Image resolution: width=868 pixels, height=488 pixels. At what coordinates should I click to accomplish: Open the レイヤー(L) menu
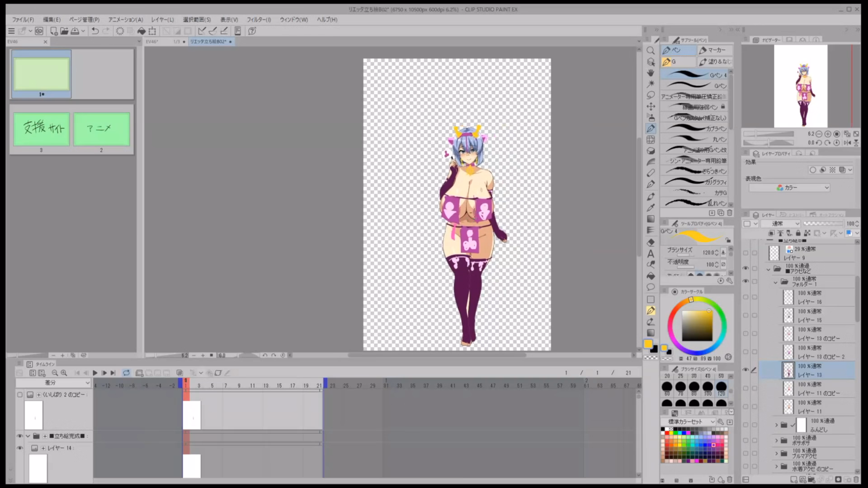click(162, 19)
